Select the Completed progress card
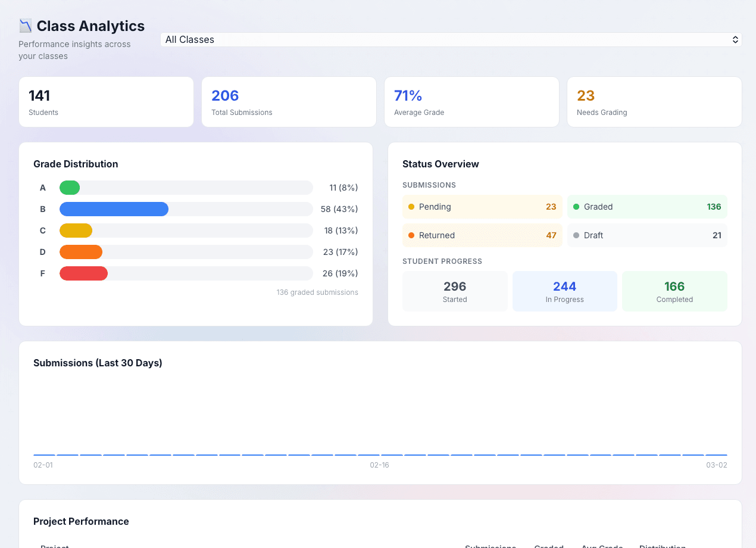The height and width of the screenshot is (548, 756). [x=674, y=291]
